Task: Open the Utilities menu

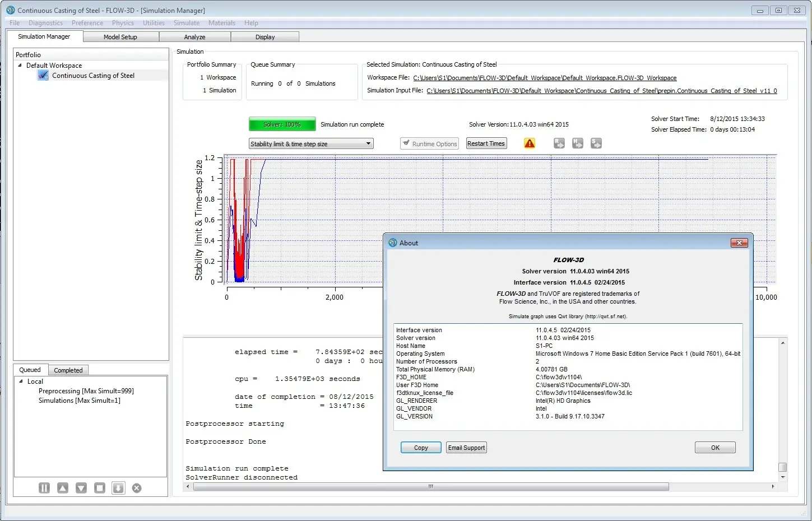Action: coord(154,23)
